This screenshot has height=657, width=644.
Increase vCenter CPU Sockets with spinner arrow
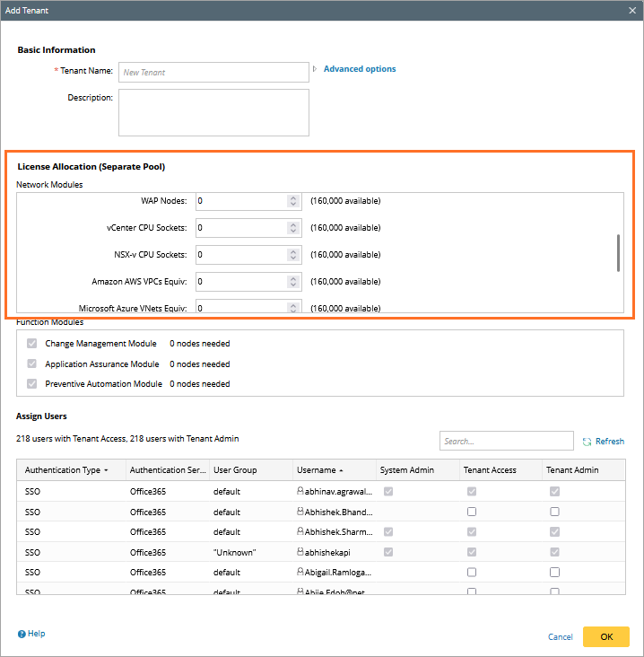click(292, 224)
